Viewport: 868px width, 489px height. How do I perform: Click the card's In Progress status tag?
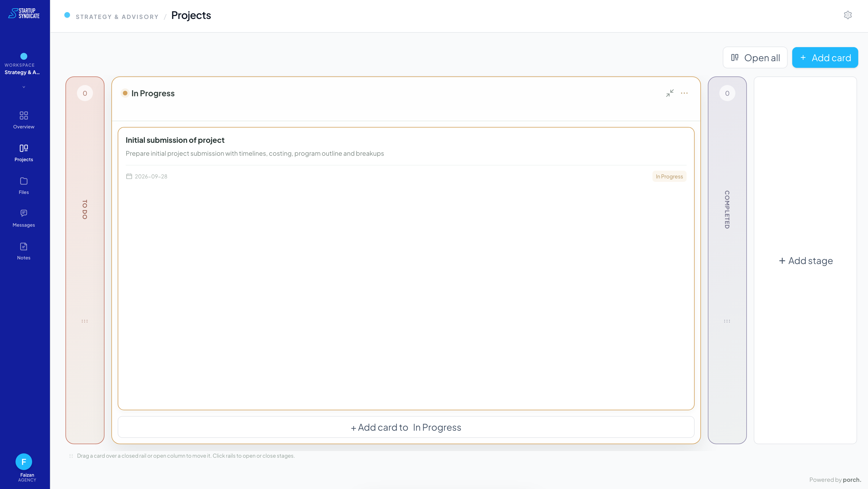[x=669, y=176]
